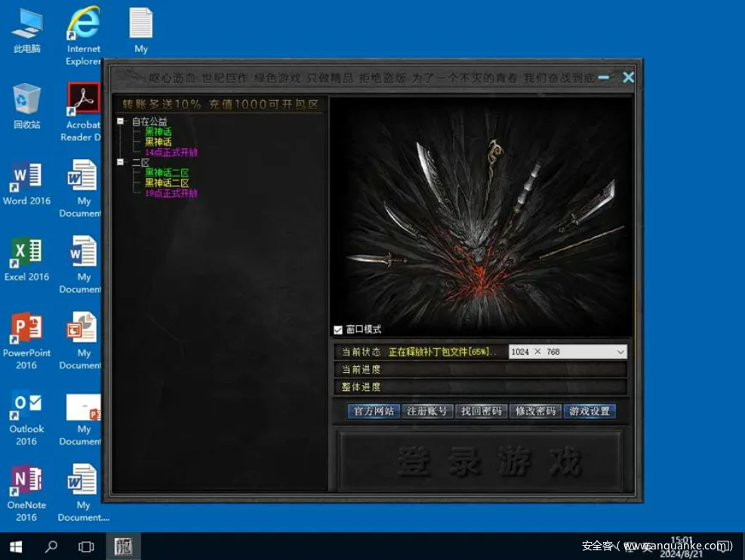Screen dimensions: 745x560
Task: Click the 修改密码 change password button
Action: coord(535,411)
